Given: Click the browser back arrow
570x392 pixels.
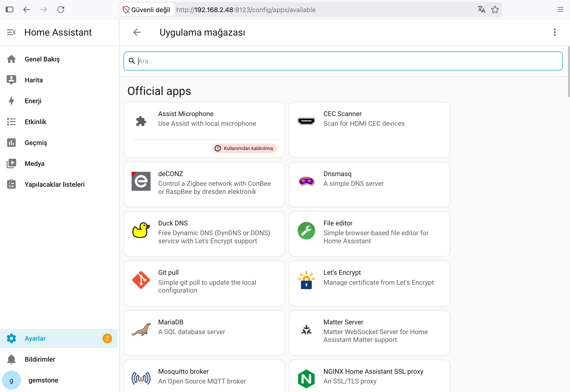Looking at the screenshot, I should pyautogui.click(x=27, y=9).
